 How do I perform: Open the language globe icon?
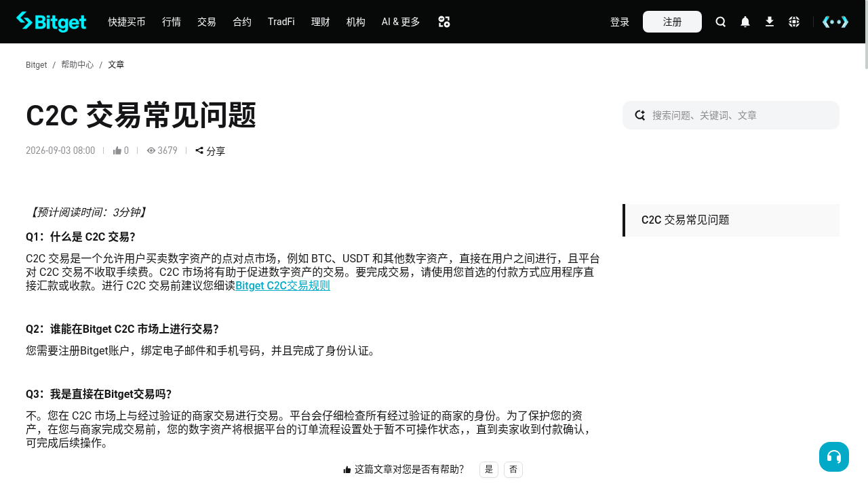(x=794, y=22)
